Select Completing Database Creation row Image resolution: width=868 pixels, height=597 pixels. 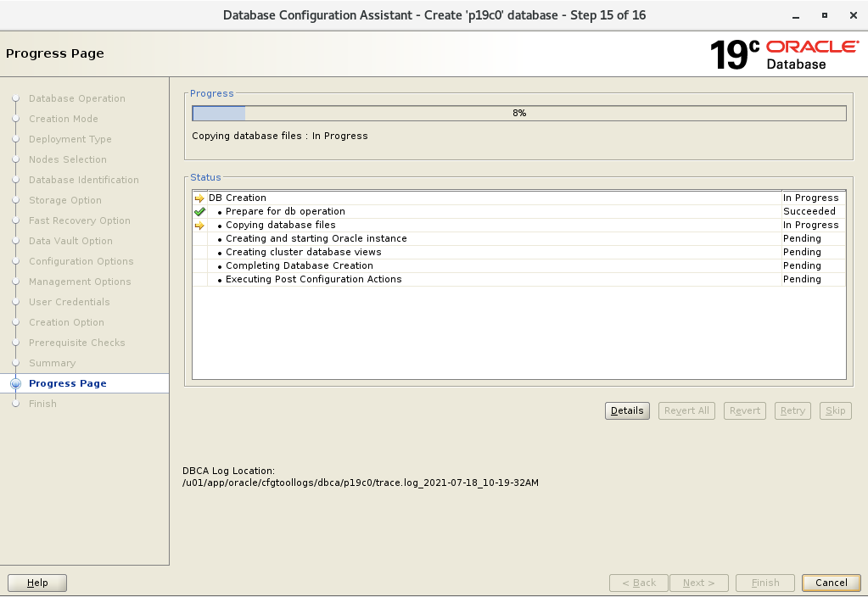click(x=519, y=265)
